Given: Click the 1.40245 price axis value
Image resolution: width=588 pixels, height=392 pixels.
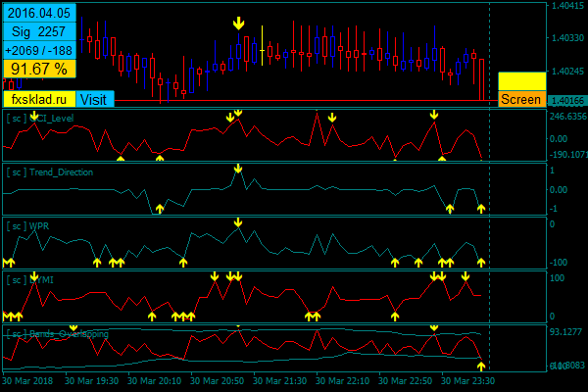Looking at the screenshot, I should [567, 71].
